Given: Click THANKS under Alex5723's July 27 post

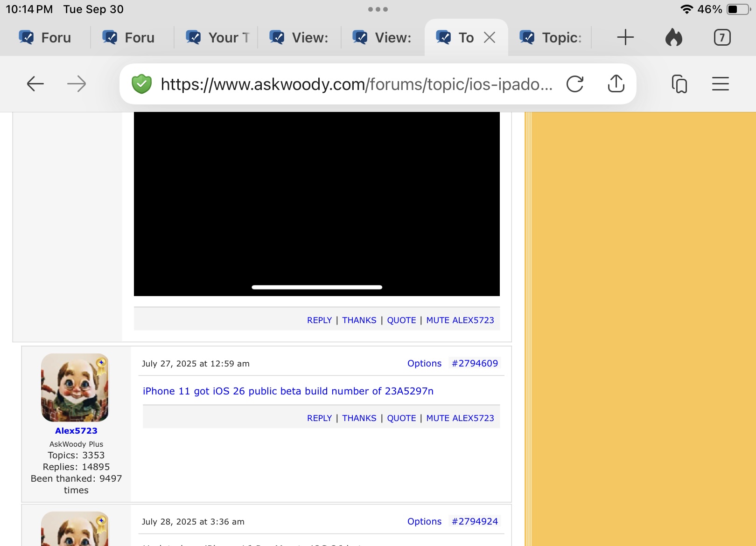Looking at the screenshot, I should [x=359, y=418].
